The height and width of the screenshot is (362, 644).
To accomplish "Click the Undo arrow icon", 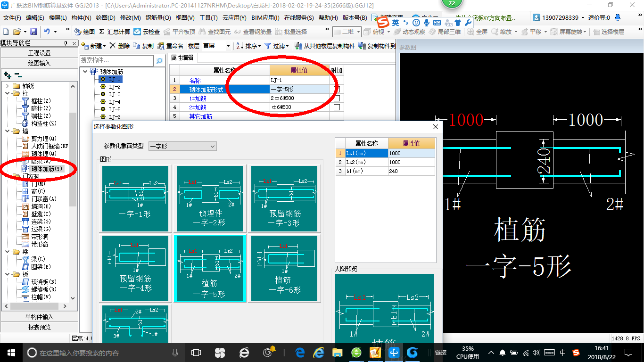I will click(47, 32).
